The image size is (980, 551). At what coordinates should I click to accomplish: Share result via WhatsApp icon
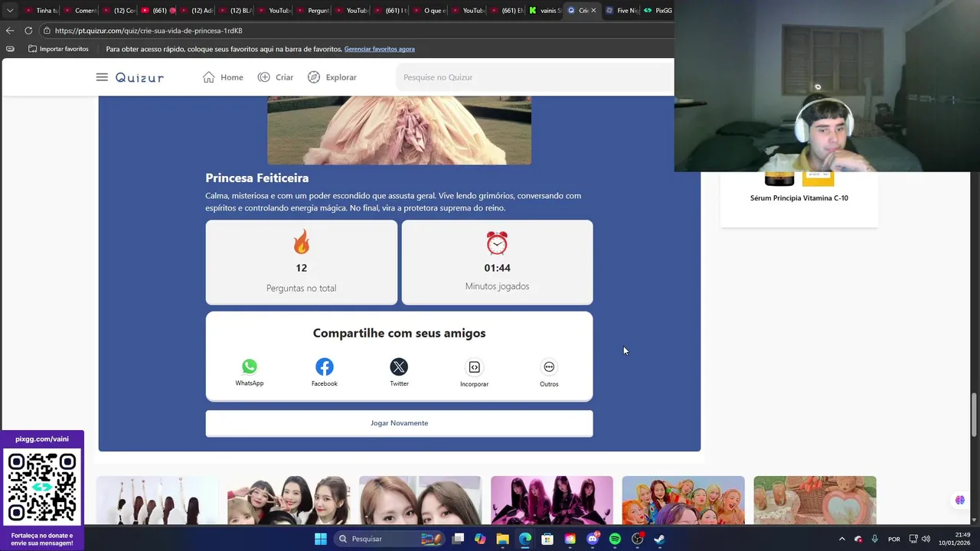pyautogui.click(x=250, y=367)
